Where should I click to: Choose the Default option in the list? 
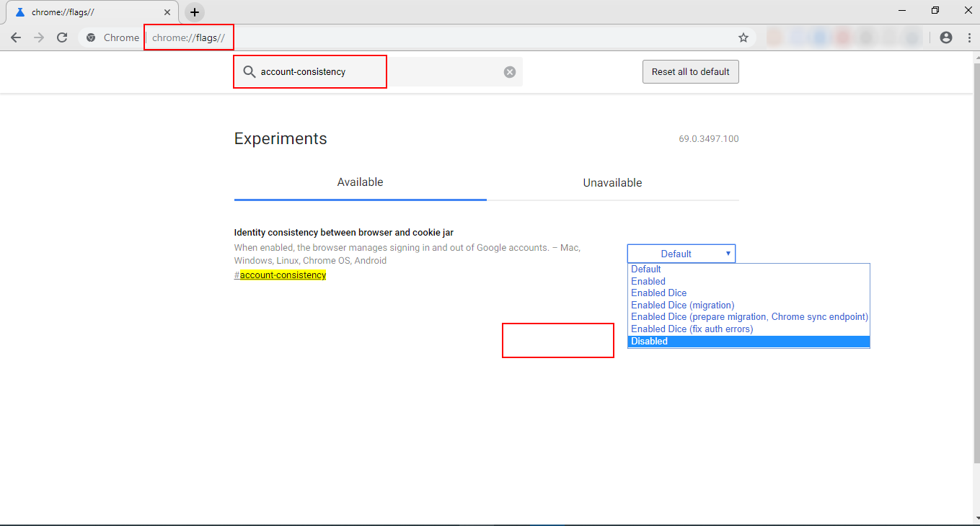(749, 269)
